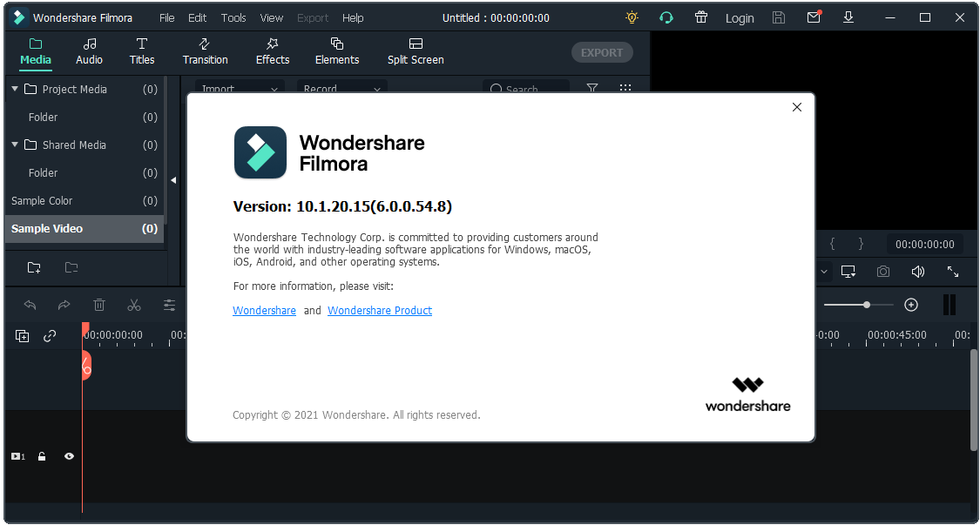The height and width of the screenshot is (525, 980).
Task: Click the preview timecode 00:00:00:00 field
Action: (925, 245)
